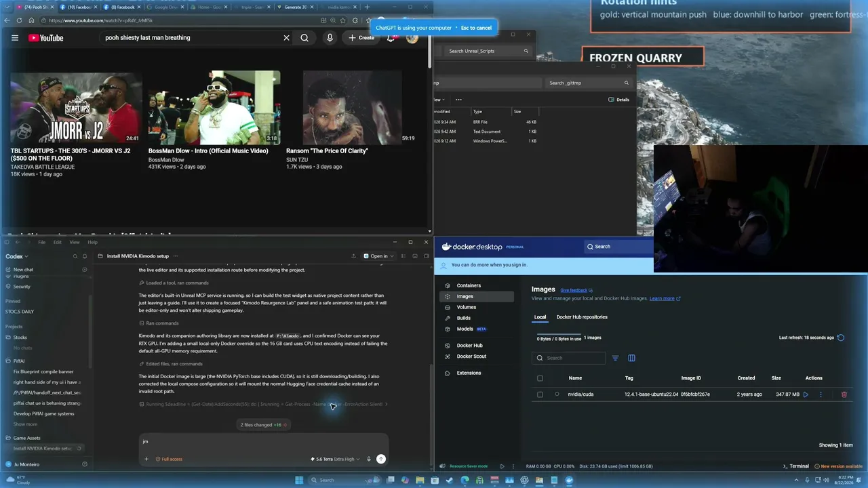Click the Give feedback link in Docker

tap(576, 290)
